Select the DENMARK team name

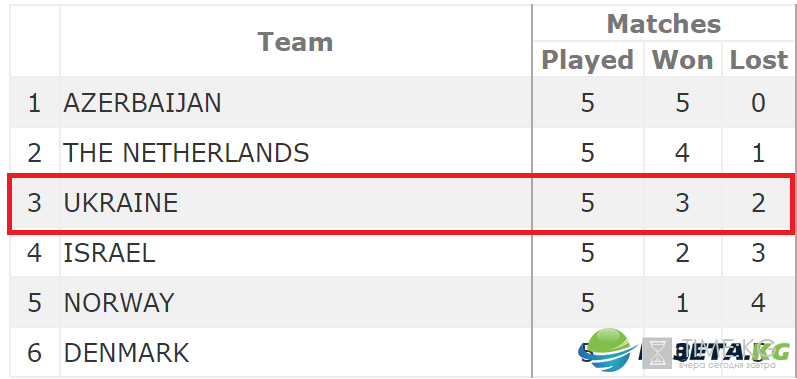click(x=127, y=352)
